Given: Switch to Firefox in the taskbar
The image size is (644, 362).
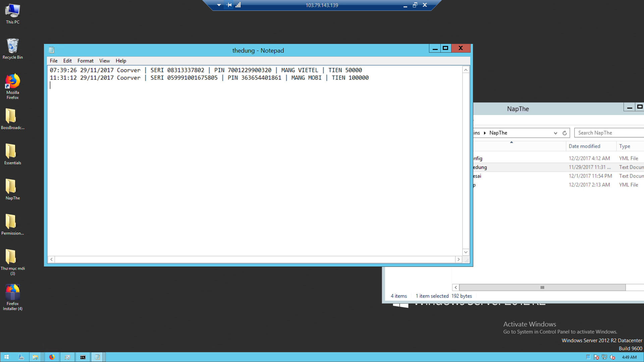Looking at the screenshot, I should (x=52, y=357).
